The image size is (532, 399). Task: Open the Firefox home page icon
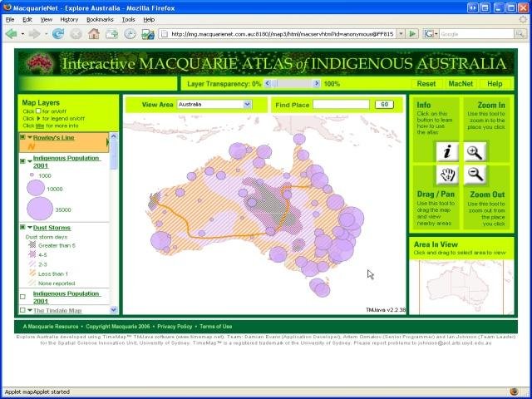pyautogui.click(x=94, y=34)
